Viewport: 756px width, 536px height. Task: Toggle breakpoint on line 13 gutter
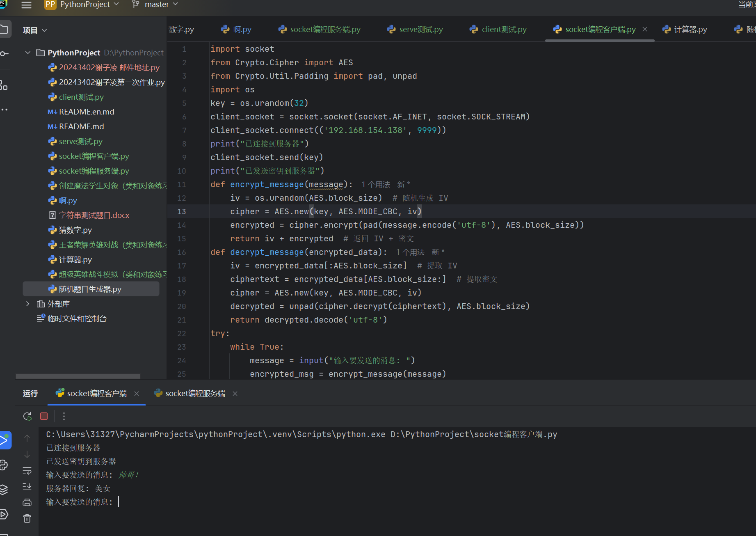[182, 211]
